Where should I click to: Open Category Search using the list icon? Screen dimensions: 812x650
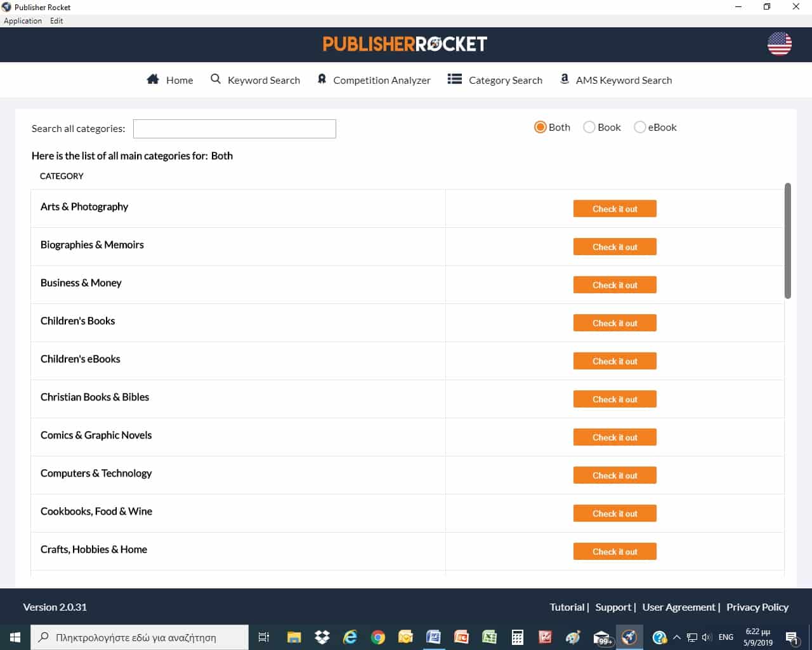tap(455, 79)
